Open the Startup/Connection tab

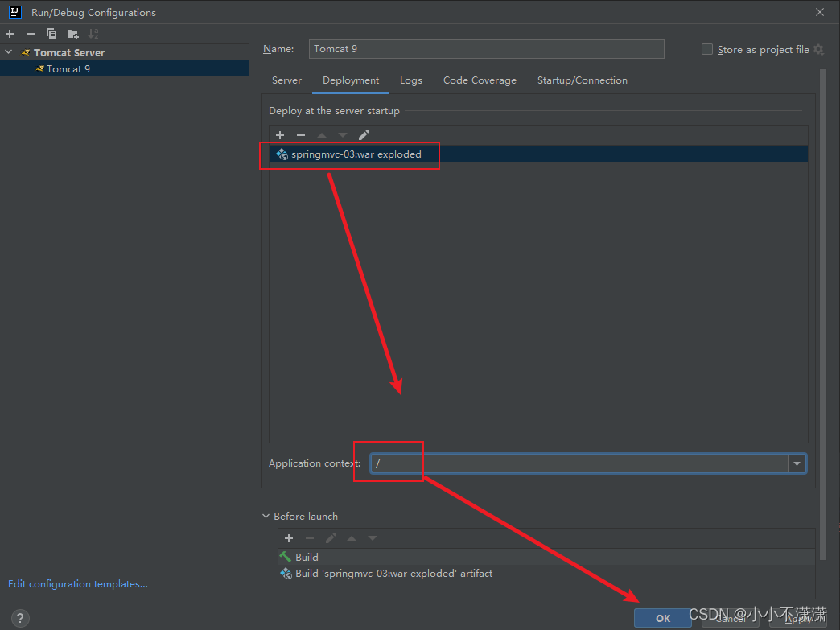point(583,80)
